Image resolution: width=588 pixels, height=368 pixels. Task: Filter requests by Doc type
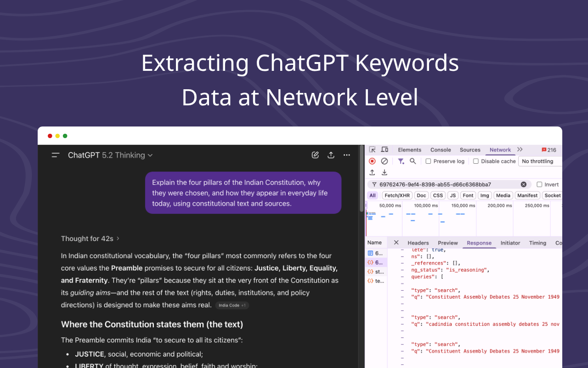click(x=421, y=195)
